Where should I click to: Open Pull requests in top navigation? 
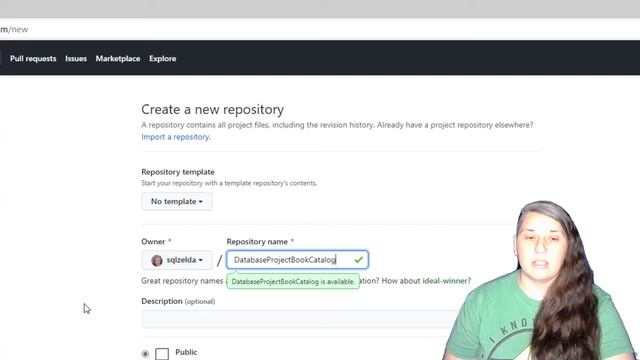tap(33, 58)
